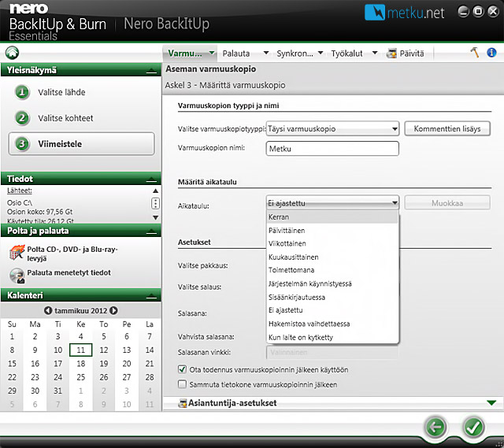Click the Viimeistele step button

81,144
